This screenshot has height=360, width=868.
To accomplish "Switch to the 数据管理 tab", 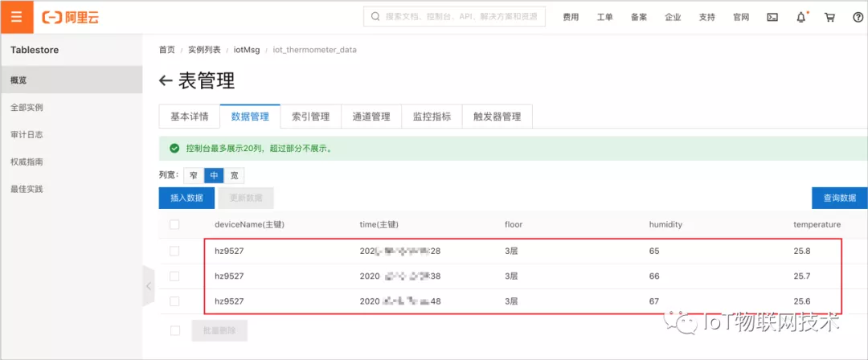I will click(250, 117).
